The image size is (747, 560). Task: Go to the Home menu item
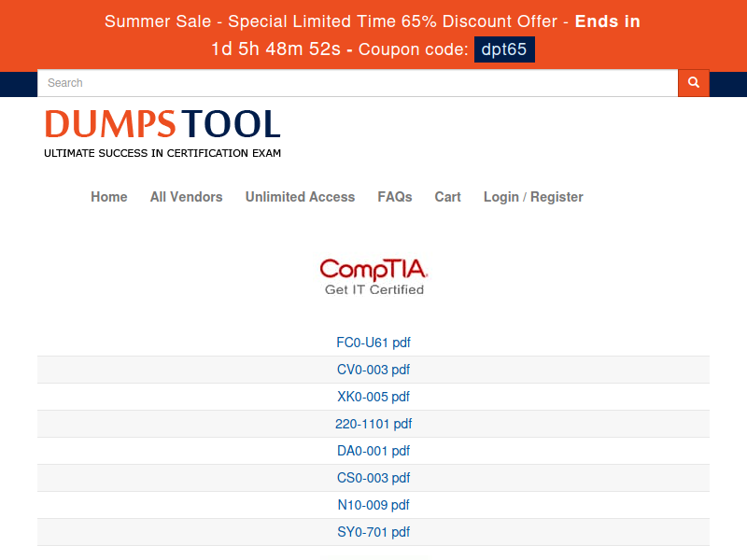tap(109, 197)
